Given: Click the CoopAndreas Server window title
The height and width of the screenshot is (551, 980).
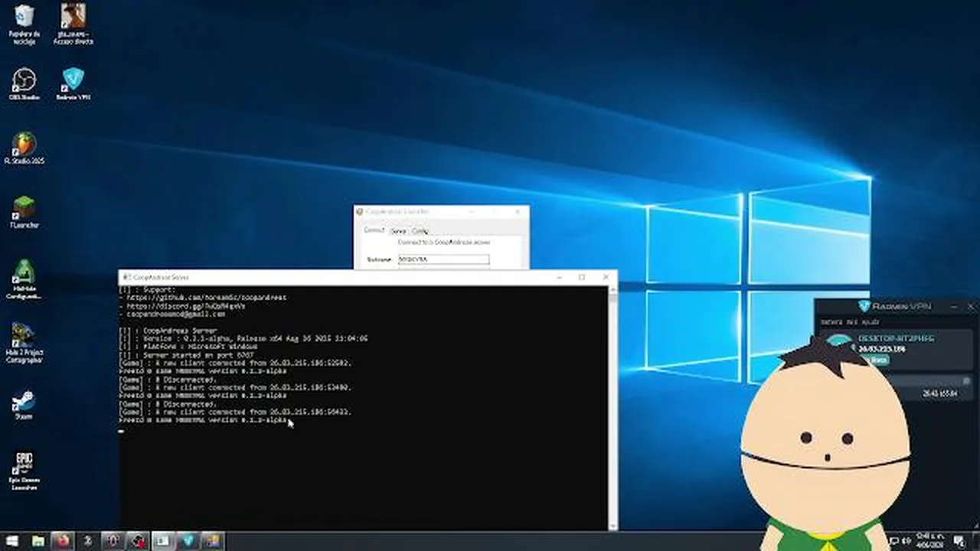Looking at the screenshot, I should [x=162, y=277].
